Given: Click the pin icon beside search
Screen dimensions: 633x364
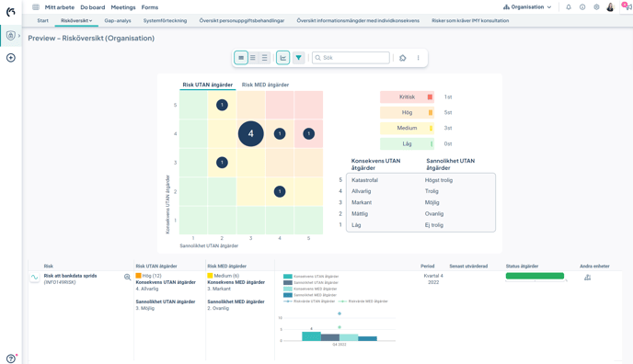Looking at the screenshot, I should pos(402,58).
